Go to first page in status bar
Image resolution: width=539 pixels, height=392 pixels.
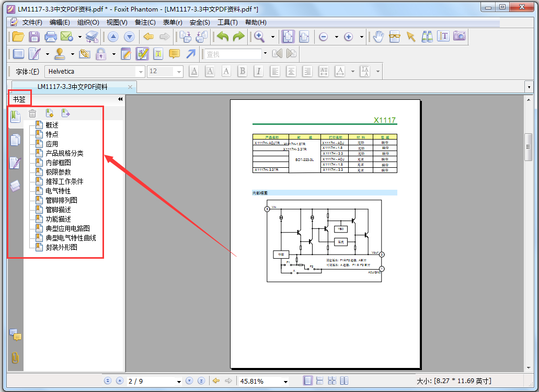click(108, 381)
